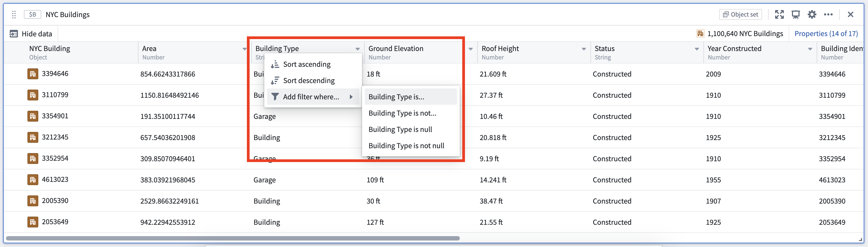Screen dimensions: 868x247
Task: Open presentation mode icon
Action: point(795,14)
